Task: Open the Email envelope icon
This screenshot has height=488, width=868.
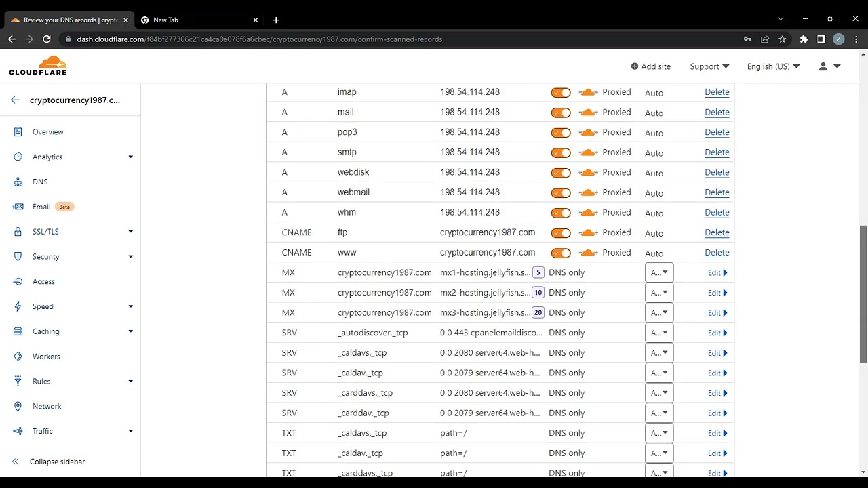Action: [18, 207]
